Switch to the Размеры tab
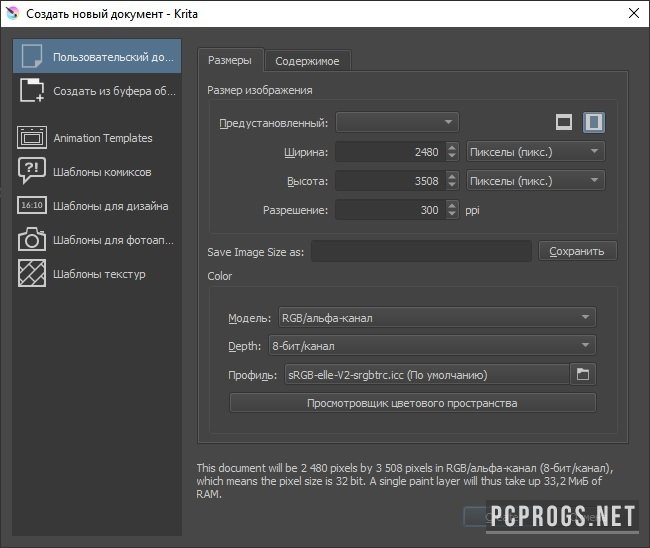Image resolution: width=650 pixels, height=548 pixels. coord(230,61)
